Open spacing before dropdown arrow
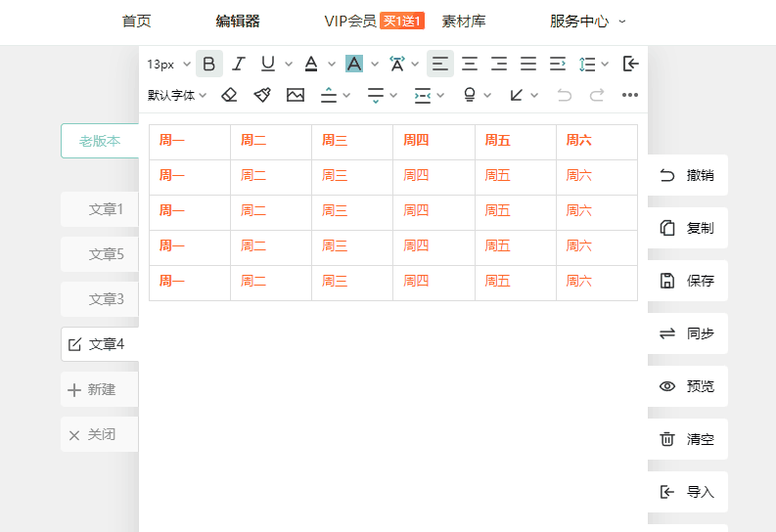Image resolution: width=776 pixels, height=532 pixels. 346,95
